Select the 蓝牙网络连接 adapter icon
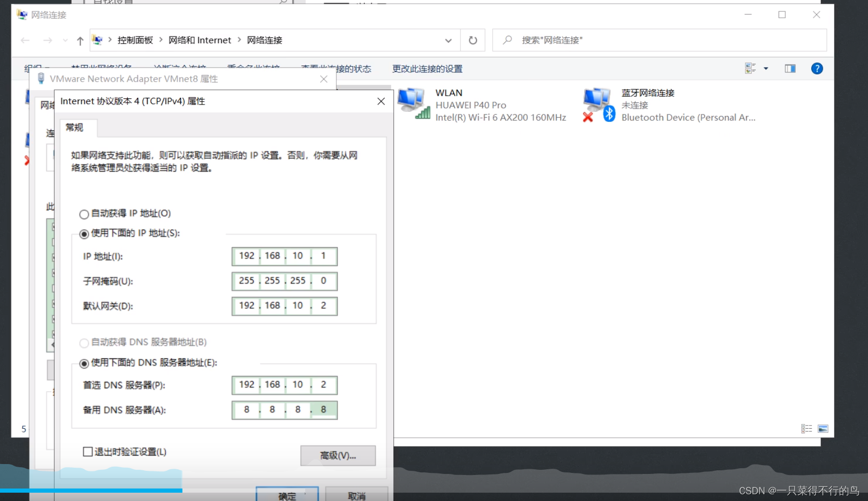 point(599,105)
